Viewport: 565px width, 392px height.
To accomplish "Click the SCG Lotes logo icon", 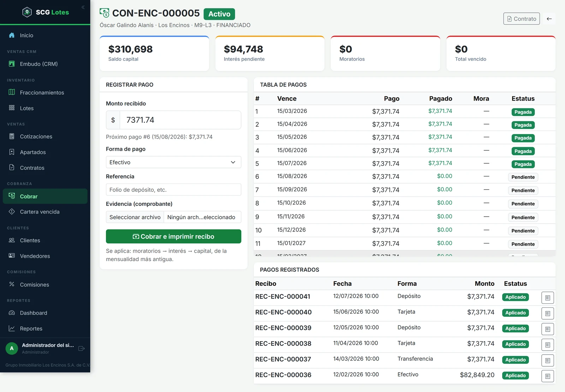I will point(27,12).
